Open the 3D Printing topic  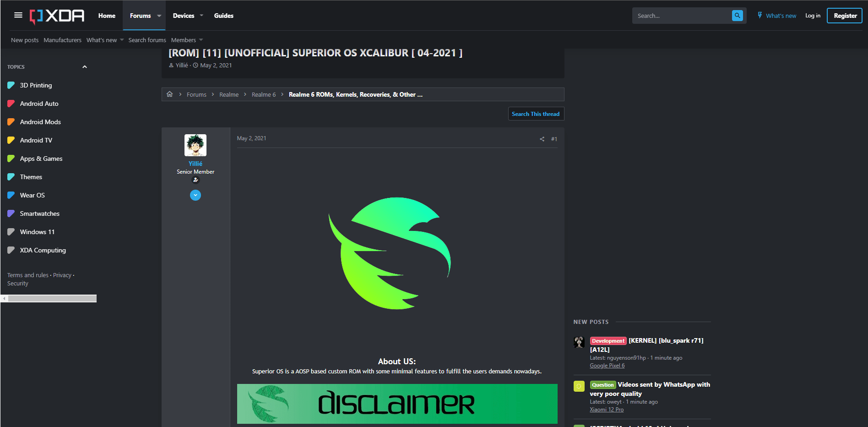point(36,85)
